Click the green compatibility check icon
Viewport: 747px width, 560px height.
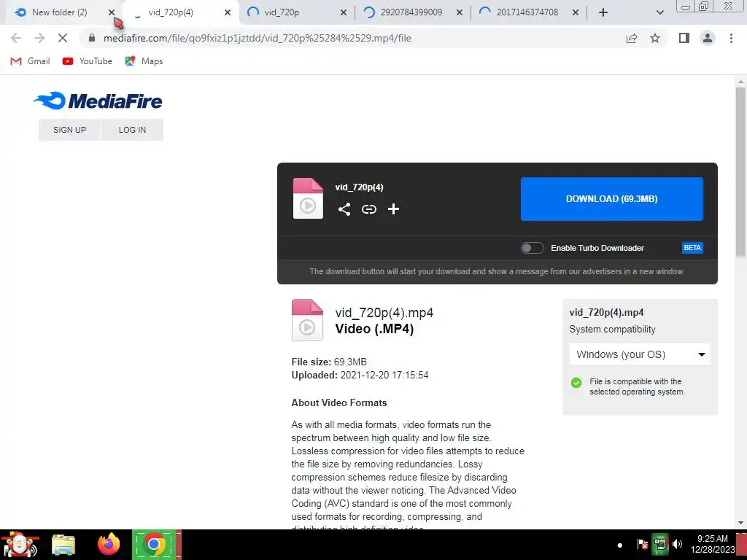tap(576, 383)
